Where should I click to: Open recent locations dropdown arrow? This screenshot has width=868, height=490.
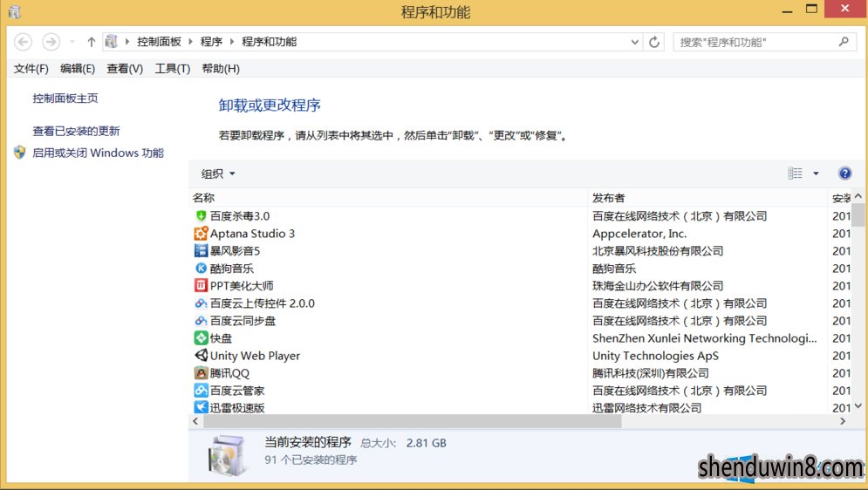click(x=72, y=42)
